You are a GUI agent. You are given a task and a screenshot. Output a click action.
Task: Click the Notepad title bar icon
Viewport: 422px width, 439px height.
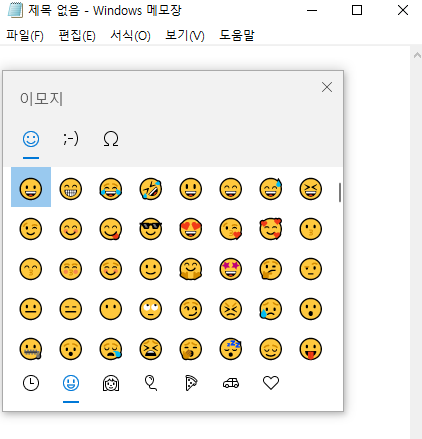(x=15, y=10)
